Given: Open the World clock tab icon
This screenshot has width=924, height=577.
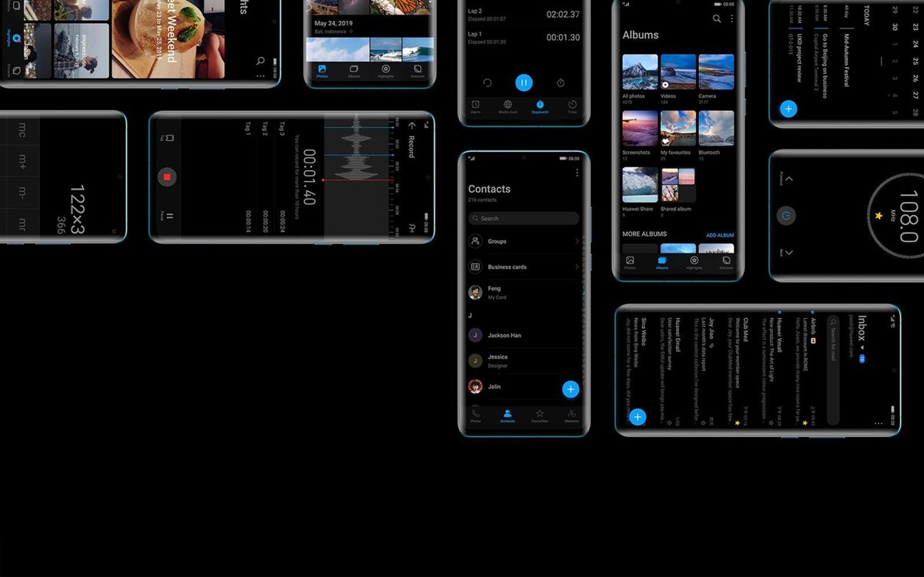Looking at the screenshot, I should tap(507, 106).
